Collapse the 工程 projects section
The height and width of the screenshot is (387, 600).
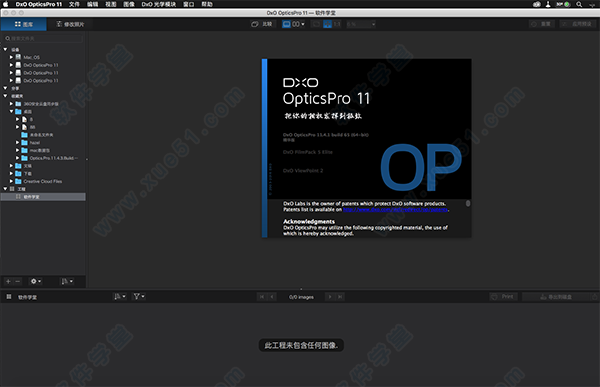click(5, 189)
